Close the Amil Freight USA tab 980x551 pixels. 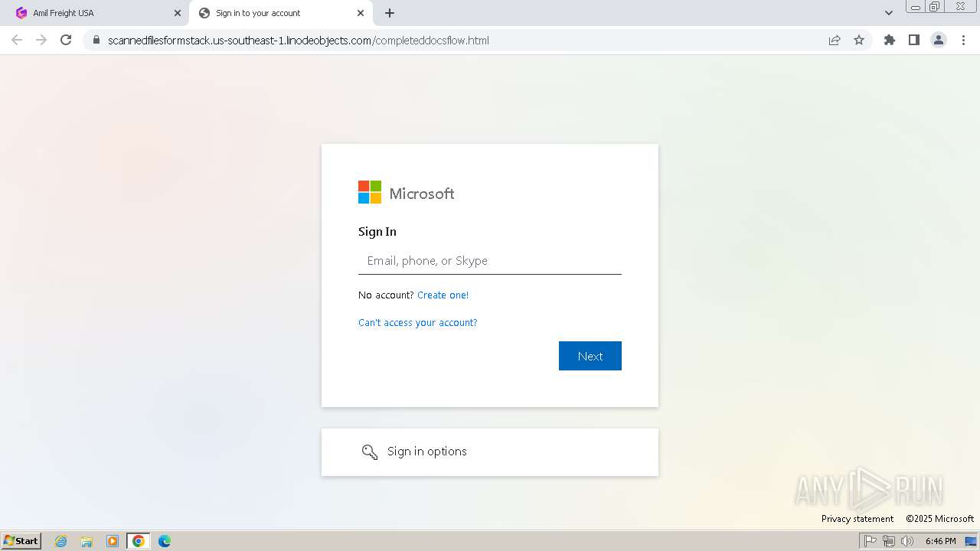(178, 13)
